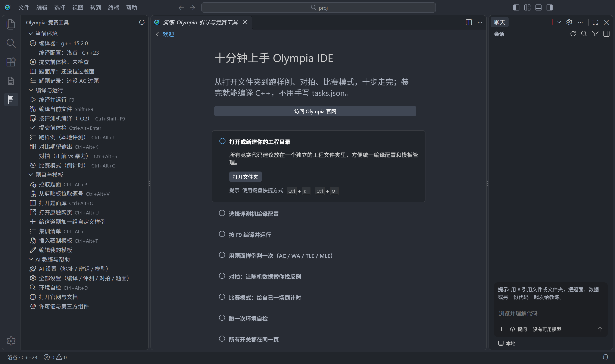Split the editor to the right
This screenshot has width=615, height=364.
[x=469, y=22]
